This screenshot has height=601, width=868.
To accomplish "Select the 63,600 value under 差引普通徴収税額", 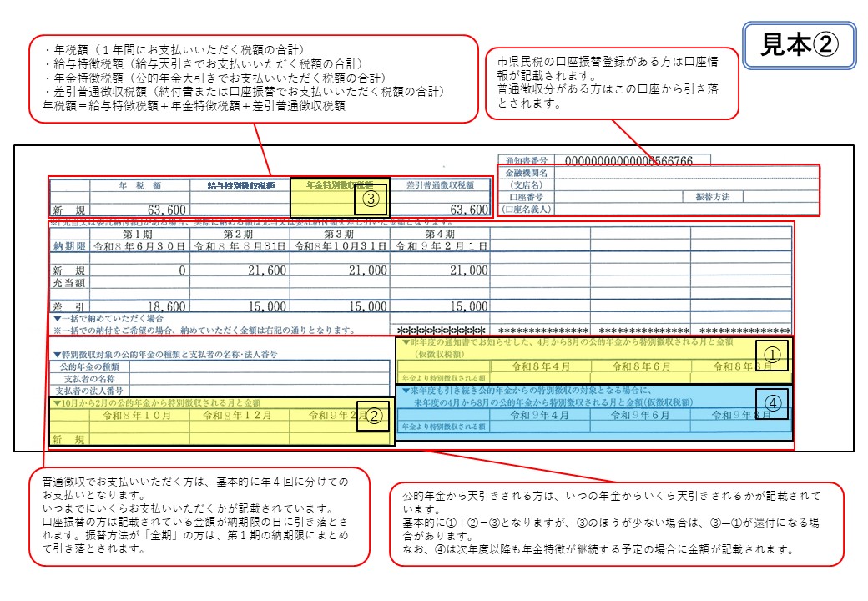I will point(469,210).
